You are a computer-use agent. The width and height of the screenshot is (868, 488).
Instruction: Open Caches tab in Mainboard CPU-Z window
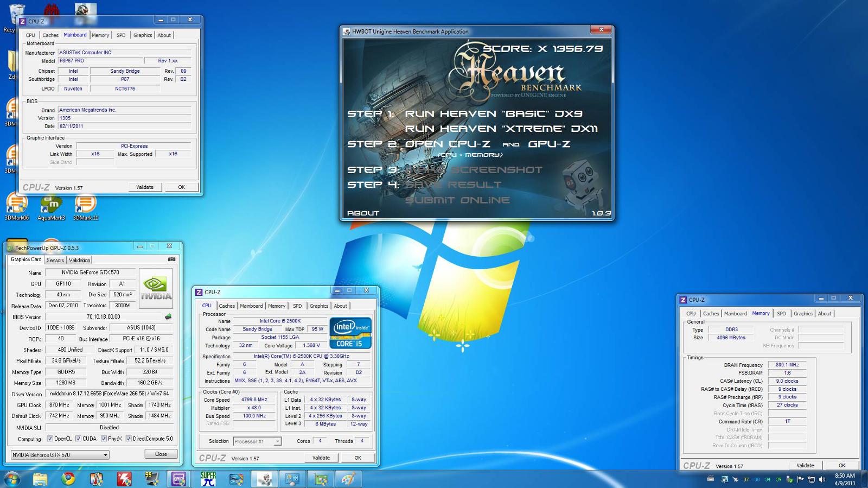(50, 35)
